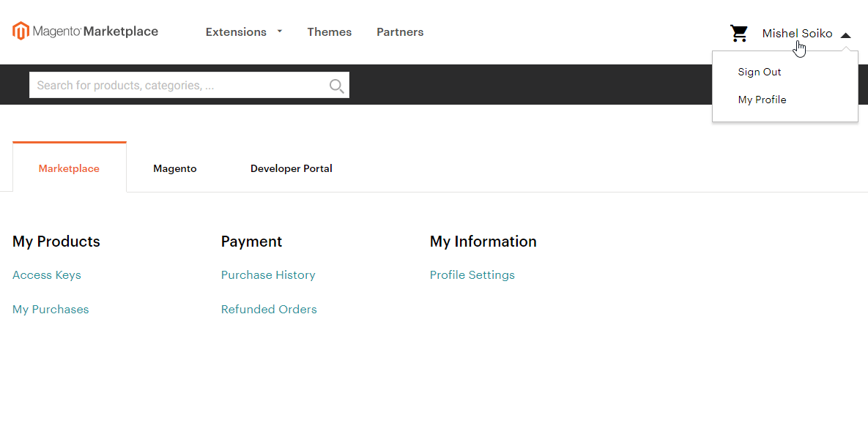Switch to the Marketplace tab
The height and width of the screenshot is (426, 868).
(x=69, y=168)
